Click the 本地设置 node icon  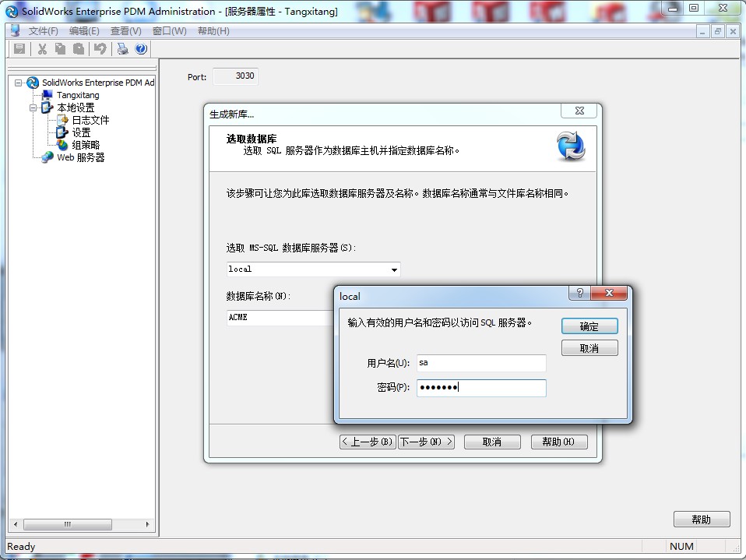(47, 107)
